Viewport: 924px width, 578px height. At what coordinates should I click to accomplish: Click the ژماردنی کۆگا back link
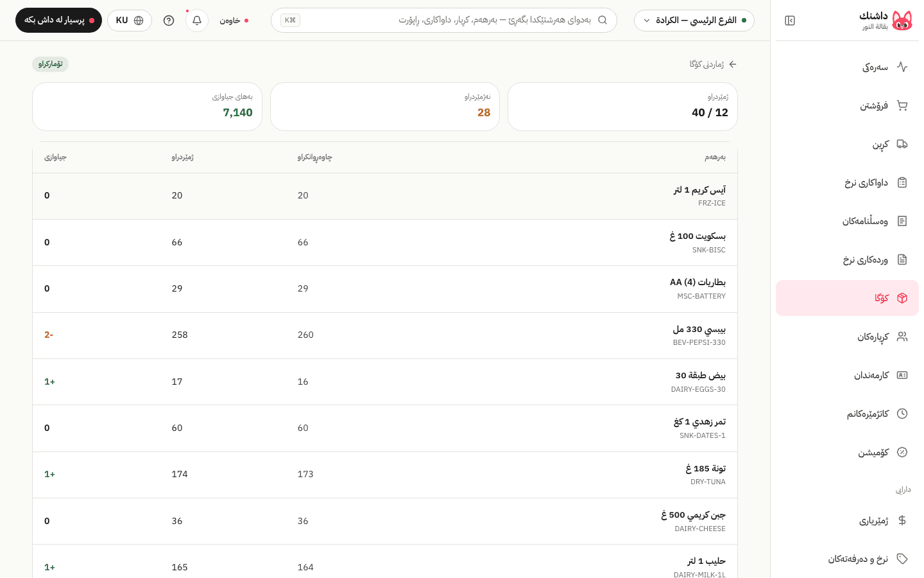[713, 64]
